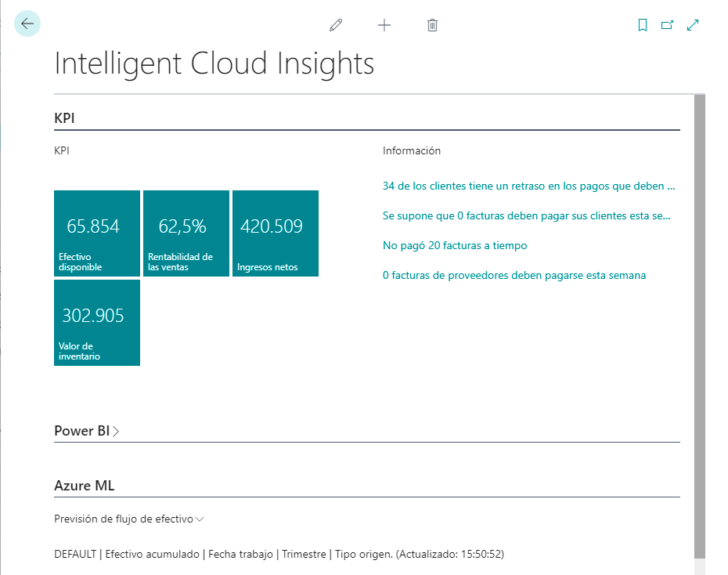Open link about 34 clientes con retraso
Image resolution: width=728 pixels, height=575 pixels.
(x=528, y=186)
